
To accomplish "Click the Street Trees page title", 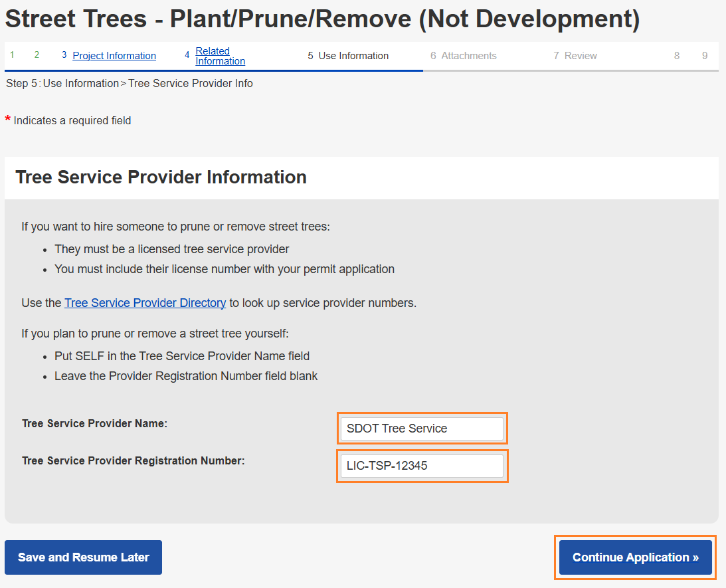I will pos(322,19).
